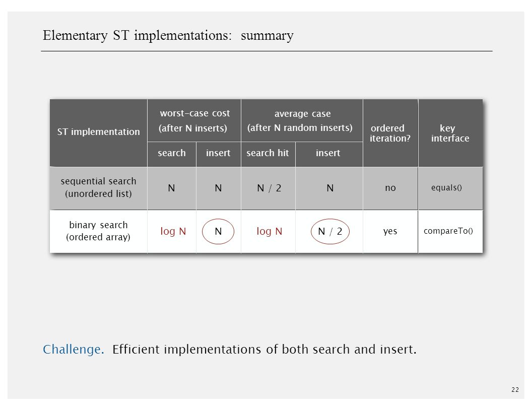
Task: Select the 'binary search (ordered array)' row label
Action: click(98, 231)
